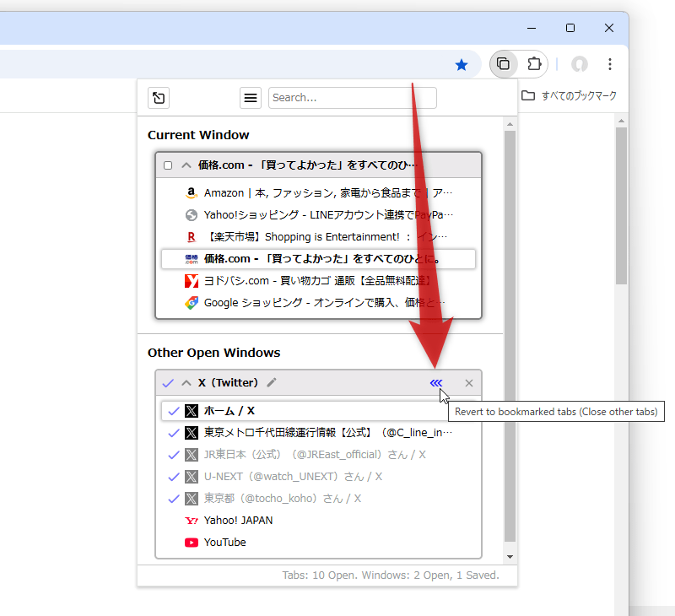Open すべてのブックマーク folder
The height and width of the screenshot is (616, 675).
[x=569, y=95]
